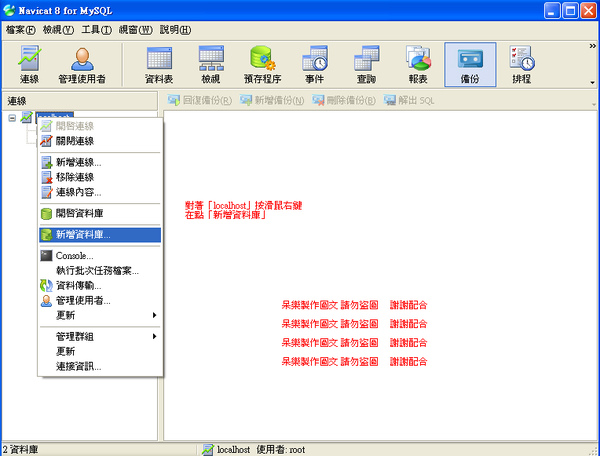Choose 新增資料庫... from context menu
Viewport: 600px width, 456px height.
(100, 235)
